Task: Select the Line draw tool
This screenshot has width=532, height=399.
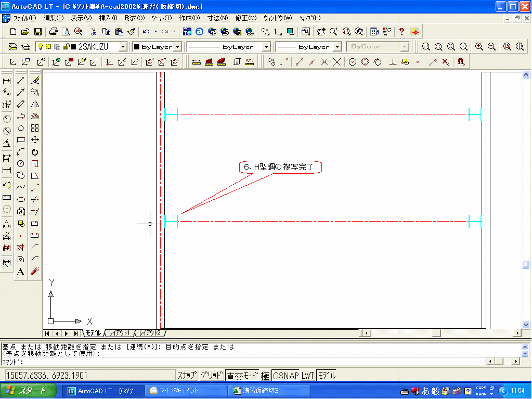Action: [21, 81]
